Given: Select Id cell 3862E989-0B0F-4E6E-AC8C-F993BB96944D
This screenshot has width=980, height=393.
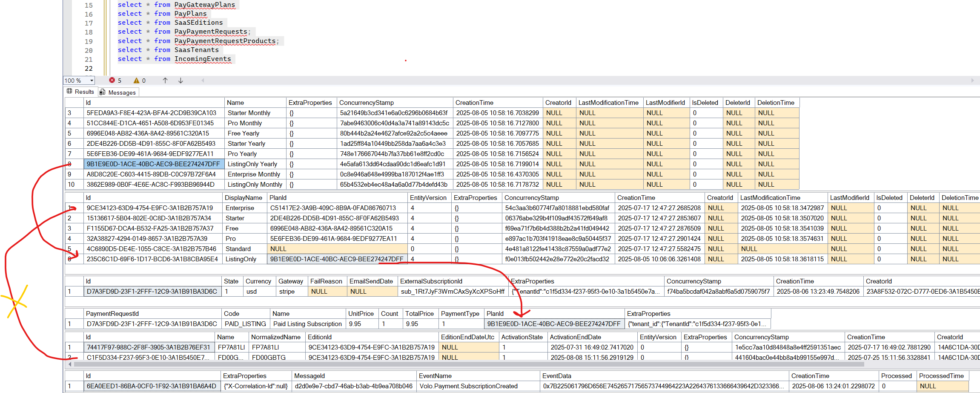Looking at the screenshot, I should [x=154, y=185].
